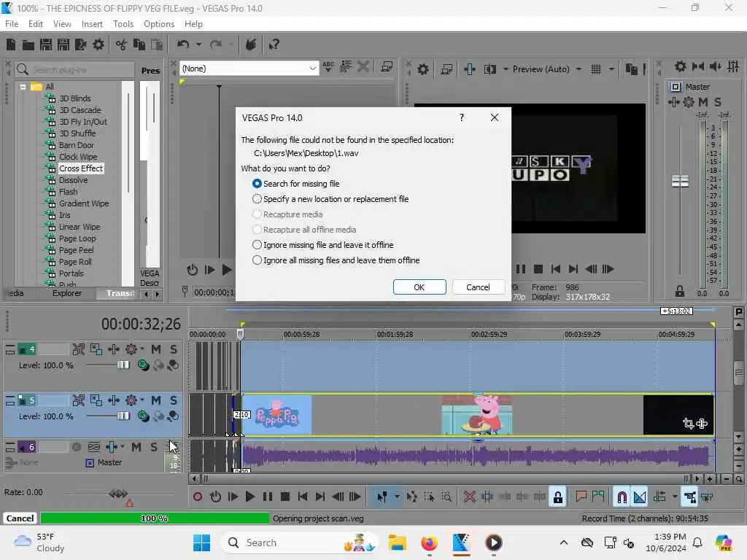Click OK in the missing file dialog
Viewport: 747px width, 560px height.
click(419, 287)
